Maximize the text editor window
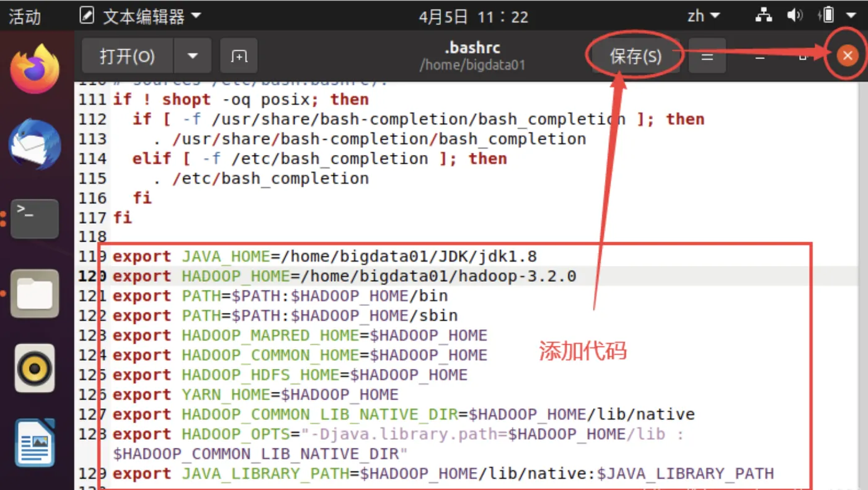 tap(802, 56)
